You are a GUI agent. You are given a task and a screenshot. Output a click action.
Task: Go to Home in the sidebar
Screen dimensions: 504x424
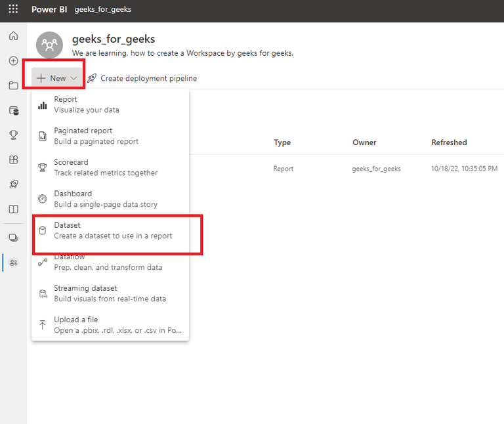pos(14,35)
